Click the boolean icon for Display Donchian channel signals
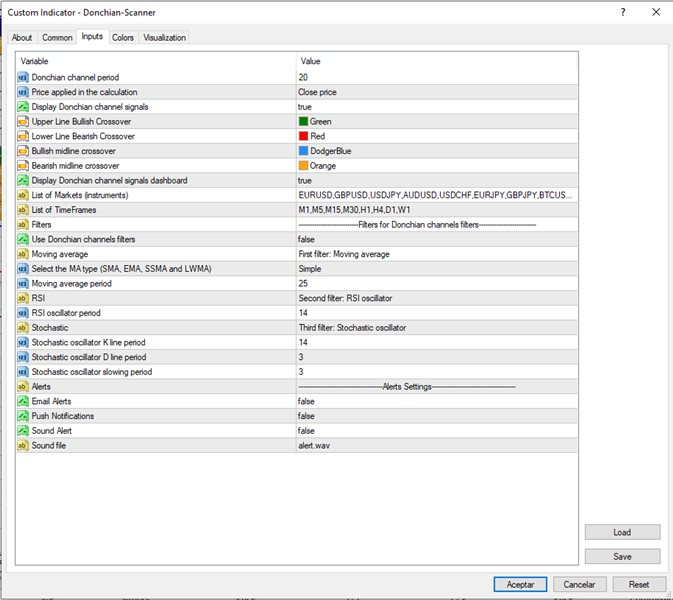 tap(23, 107)
